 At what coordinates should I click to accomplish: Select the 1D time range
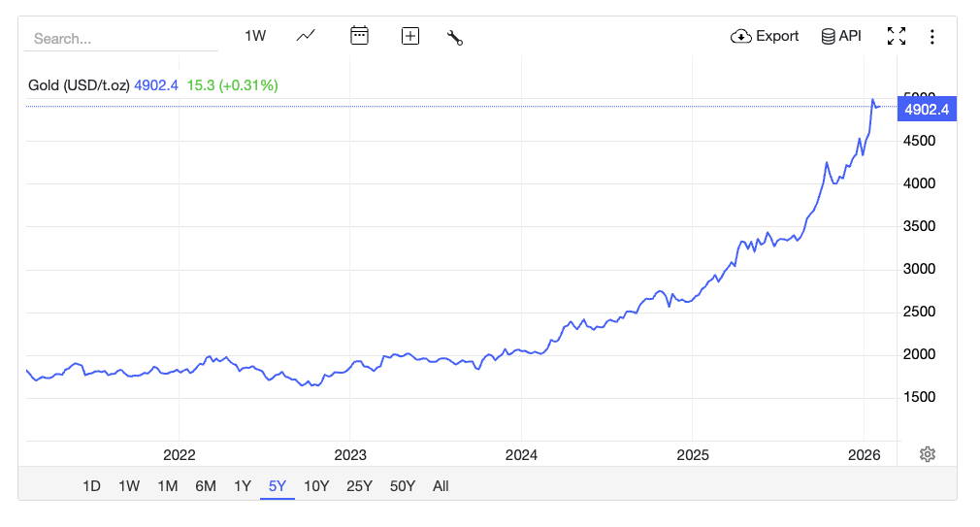[x=91, y=486]
